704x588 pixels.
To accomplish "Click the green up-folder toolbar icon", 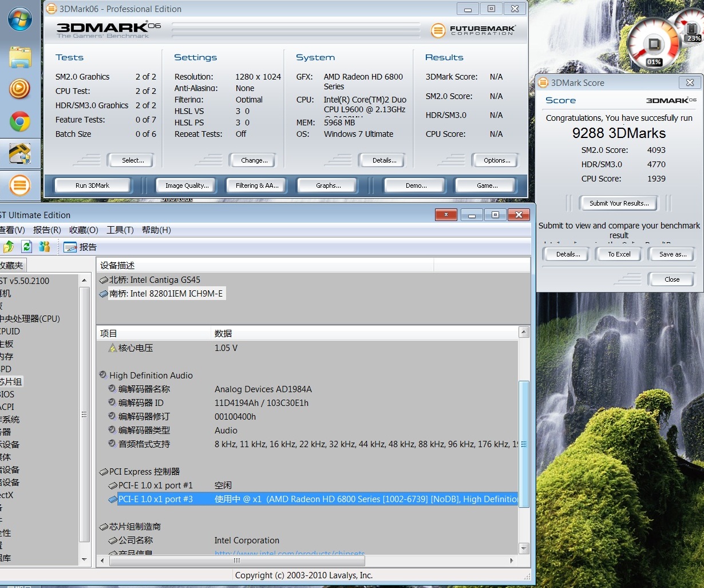I will click(8, 247).
